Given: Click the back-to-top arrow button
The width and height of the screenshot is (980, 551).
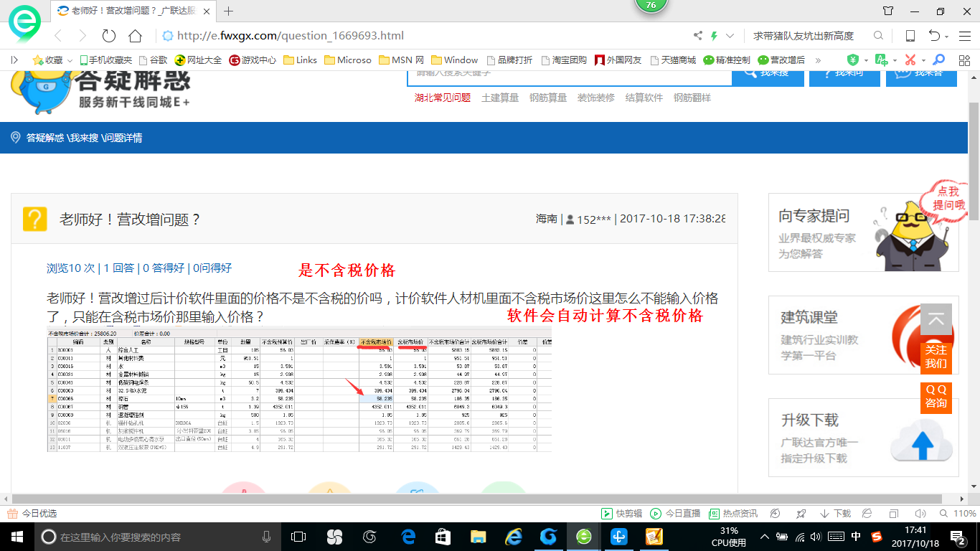Looking at the screenshot, I should tap(936, 319).
